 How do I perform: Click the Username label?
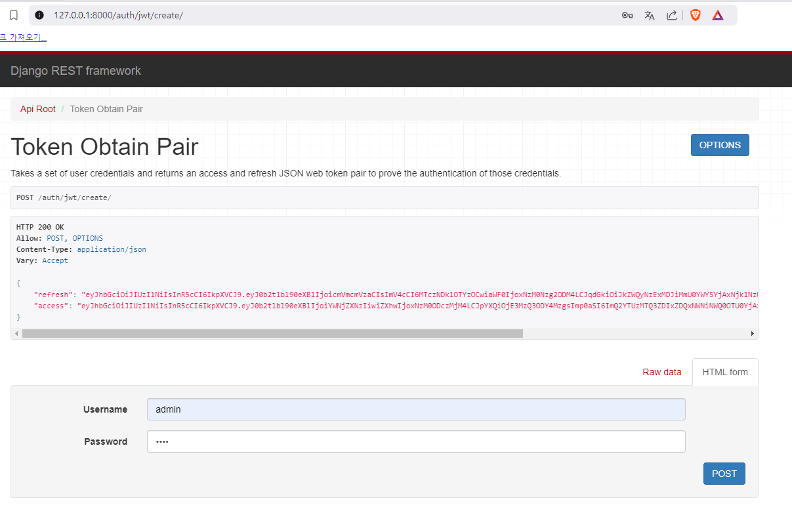(105, 409)
